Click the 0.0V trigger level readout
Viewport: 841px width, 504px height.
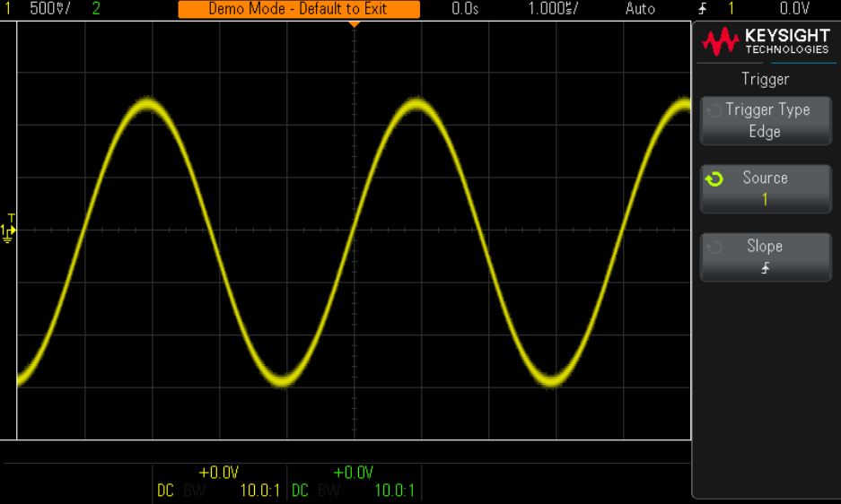coord(794,9)
